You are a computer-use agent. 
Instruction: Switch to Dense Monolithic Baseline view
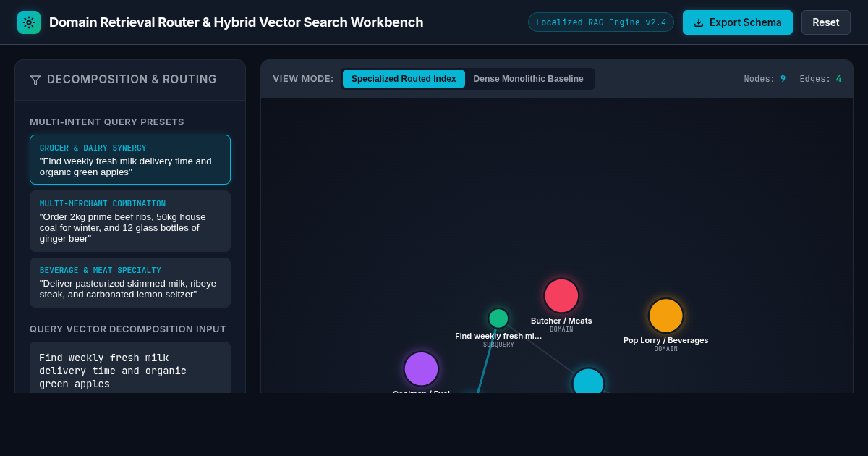tap(528, 79)
